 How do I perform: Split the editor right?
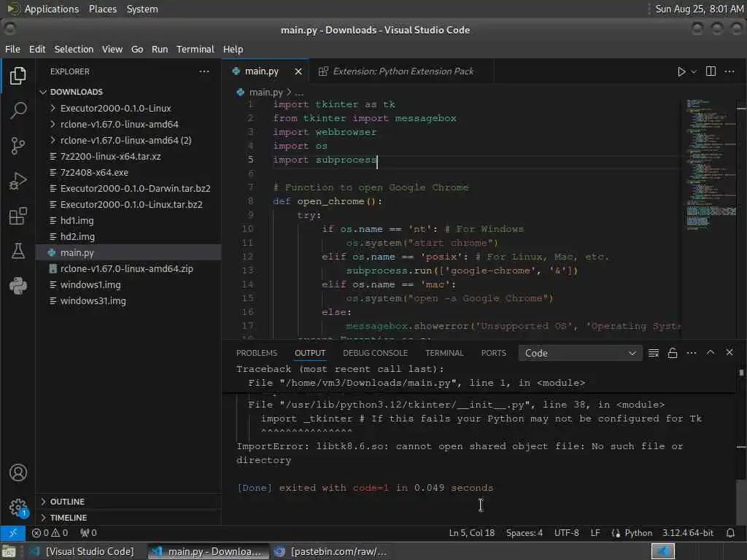click(711, 71)
